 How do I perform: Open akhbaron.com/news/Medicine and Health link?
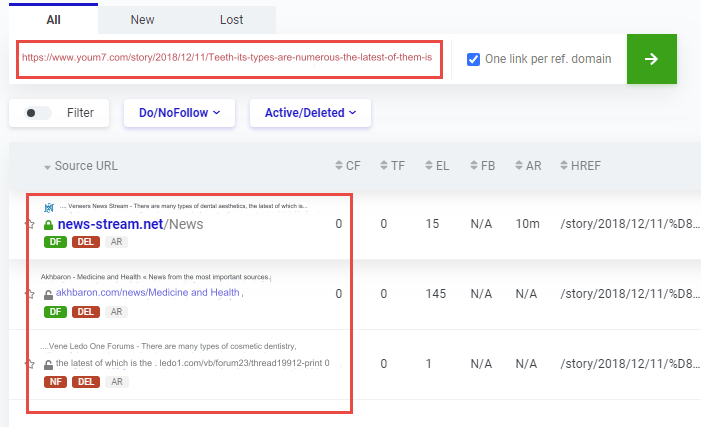148,292
